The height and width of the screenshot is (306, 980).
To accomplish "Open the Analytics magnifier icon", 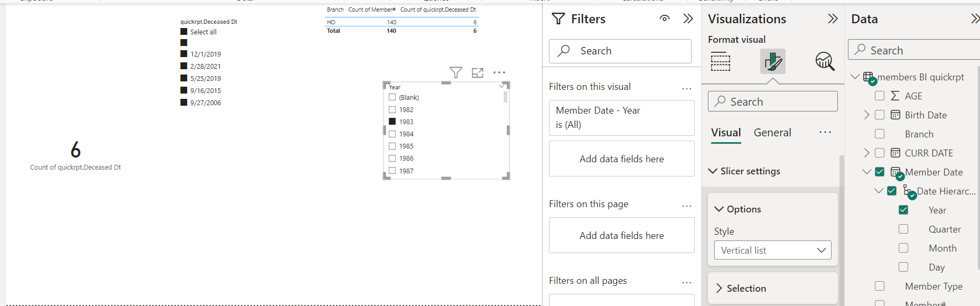I will coord(825,61).
